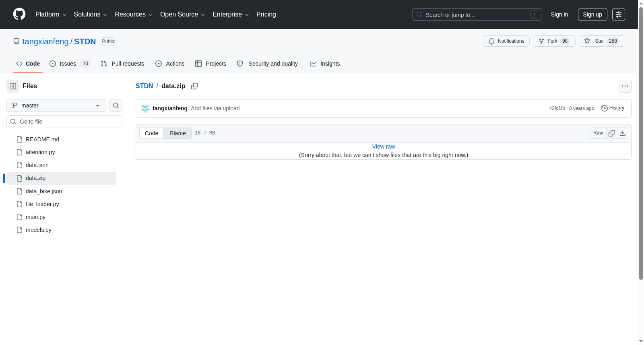The height and width of the screenshot is (345, 644).
Task: Open the master branch selector
Action: pyautogui.click(x=56, y=105)
